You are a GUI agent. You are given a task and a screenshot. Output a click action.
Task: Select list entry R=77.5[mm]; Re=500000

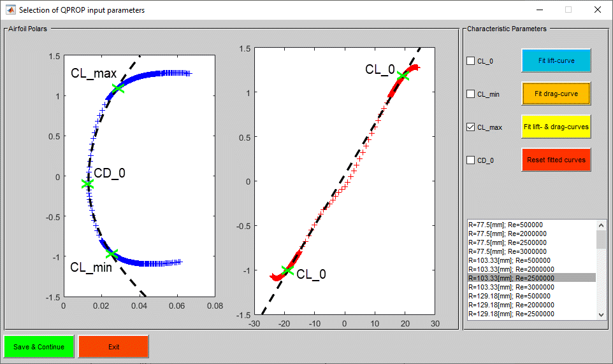531,225
